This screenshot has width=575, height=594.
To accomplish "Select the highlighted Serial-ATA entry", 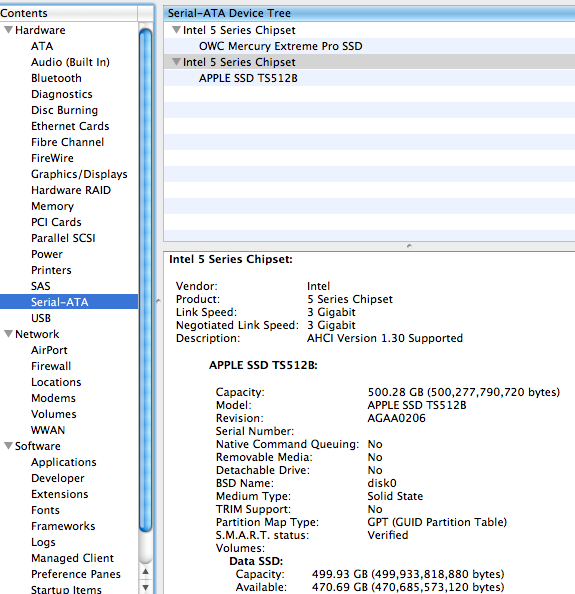I will pyautogui.click(x=69, y=302).
